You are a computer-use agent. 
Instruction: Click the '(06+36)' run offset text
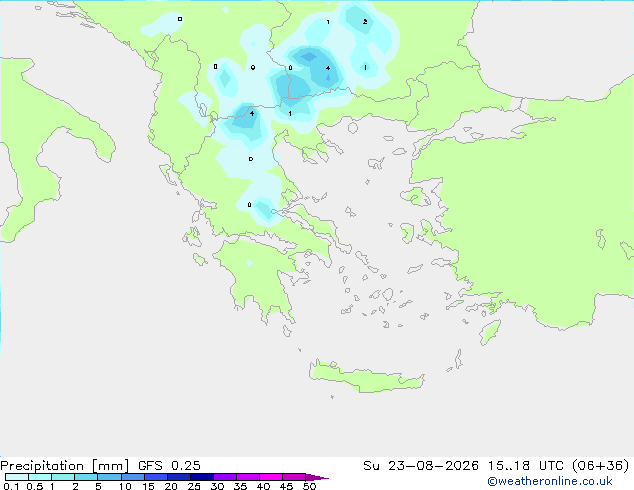pos(601,466)
